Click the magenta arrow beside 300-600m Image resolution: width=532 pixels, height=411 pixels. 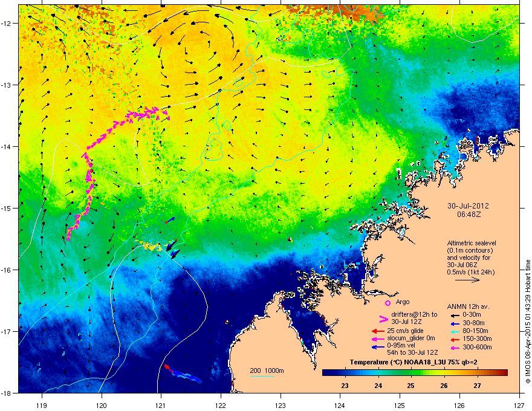point(454,347)
